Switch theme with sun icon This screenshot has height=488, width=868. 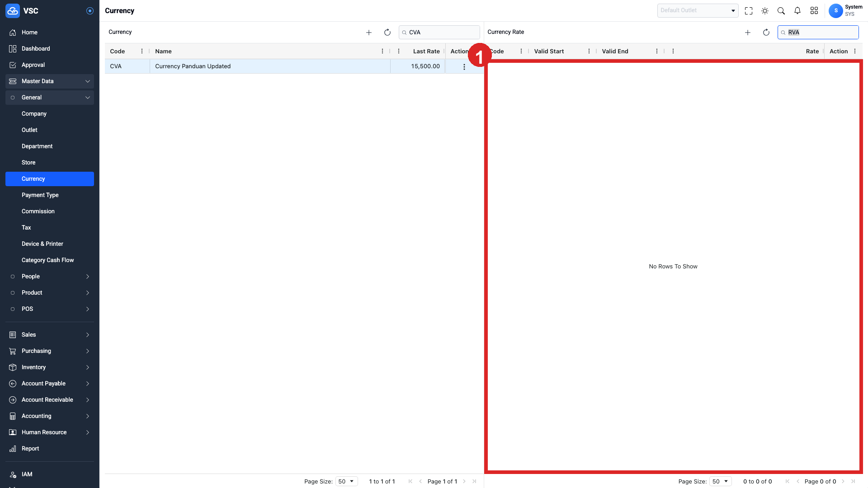pos(765,11)
